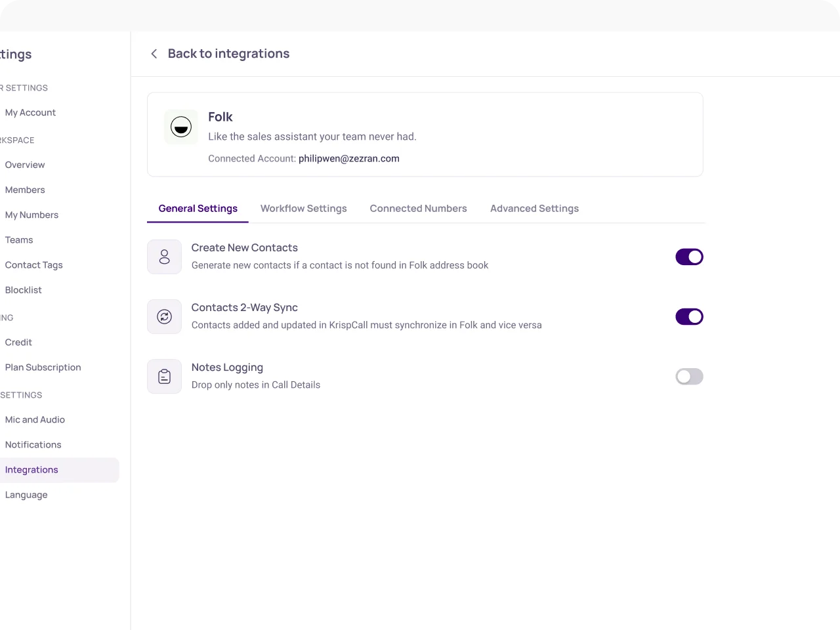This screenshot has height=630, width=840.
Task: Turn off Contacts 2-Way Sync toggle
Action: click(x=689, y=317)
